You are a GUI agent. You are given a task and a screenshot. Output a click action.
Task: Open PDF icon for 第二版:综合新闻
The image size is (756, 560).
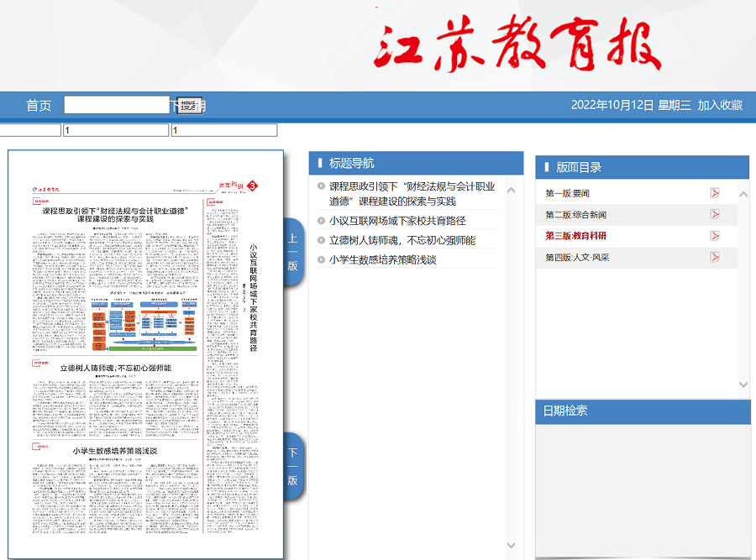715,214
